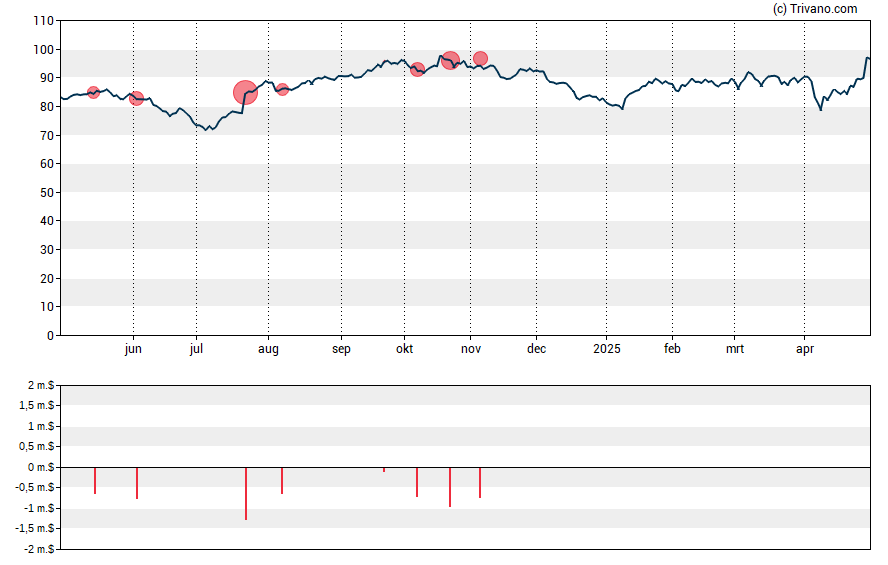Click the jun x-axis label
Image resolution: width=888 pixels, height=565 pixels.
click(x=133, y=349)
